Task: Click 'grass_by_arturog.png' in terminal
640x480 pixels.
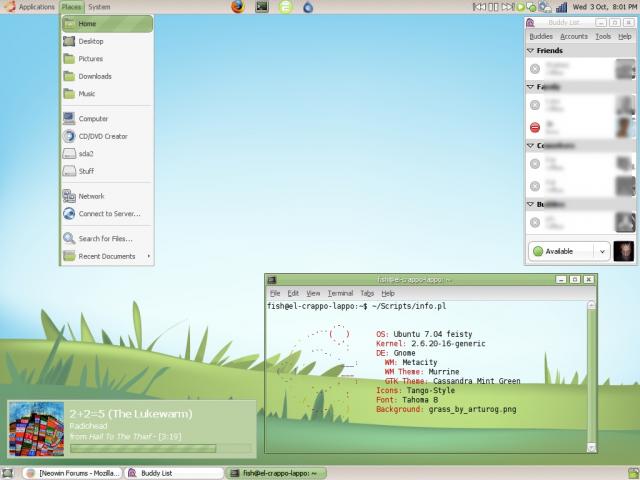Action: [472, 409]
